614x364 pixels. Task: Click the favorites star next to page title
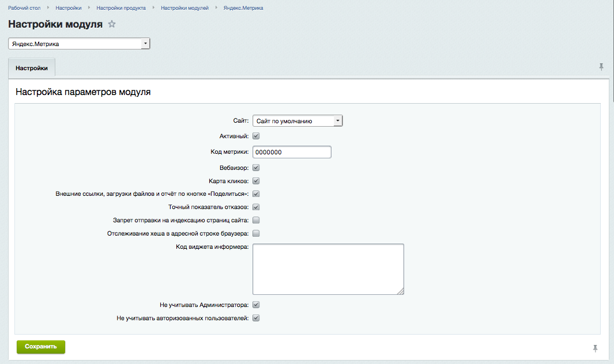pyautogui.click(x=112, y=24)
